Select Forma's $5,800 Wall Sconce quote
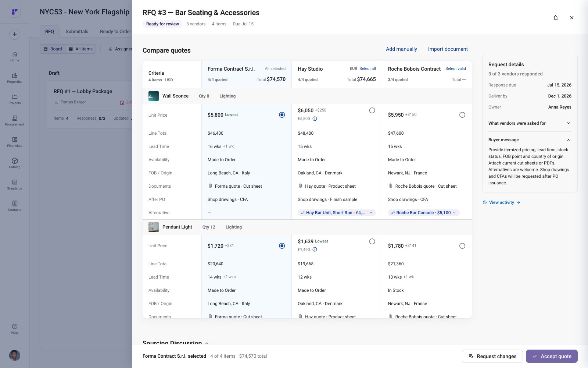The image size is (588, 368). coord(282,115)
